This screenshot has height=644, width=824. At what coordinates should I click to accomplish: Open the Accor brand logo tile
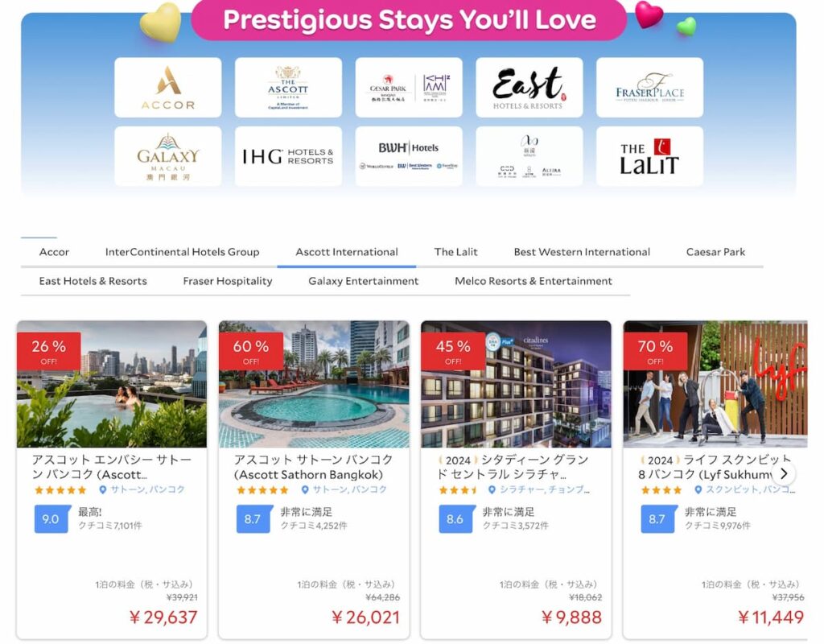click(x=167, y=87)
